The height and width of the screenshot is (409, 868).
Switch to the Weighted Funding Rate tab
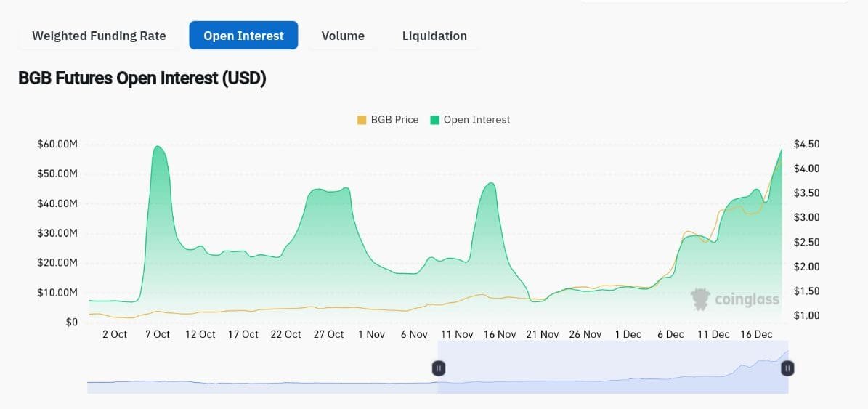point(99,36)
